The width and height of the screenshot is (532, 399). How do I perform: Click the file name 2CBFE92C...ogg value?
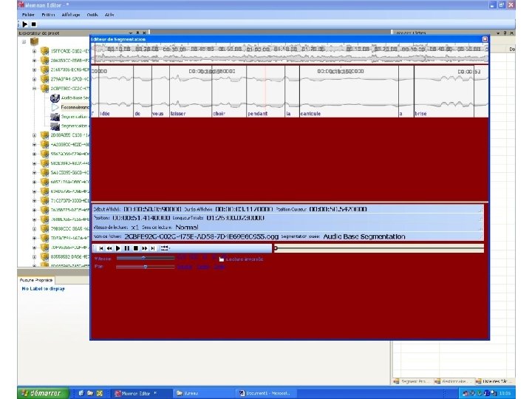click(202, 236)
